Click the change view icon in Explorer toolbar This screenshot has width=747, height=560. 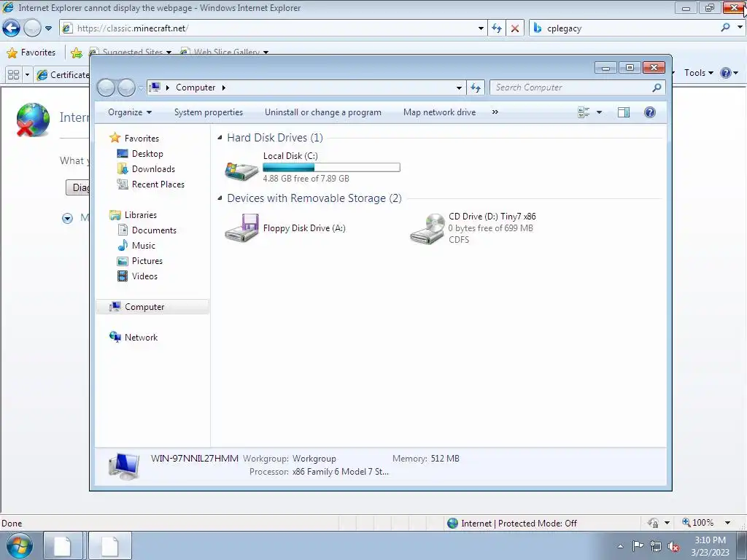[584, 112]
